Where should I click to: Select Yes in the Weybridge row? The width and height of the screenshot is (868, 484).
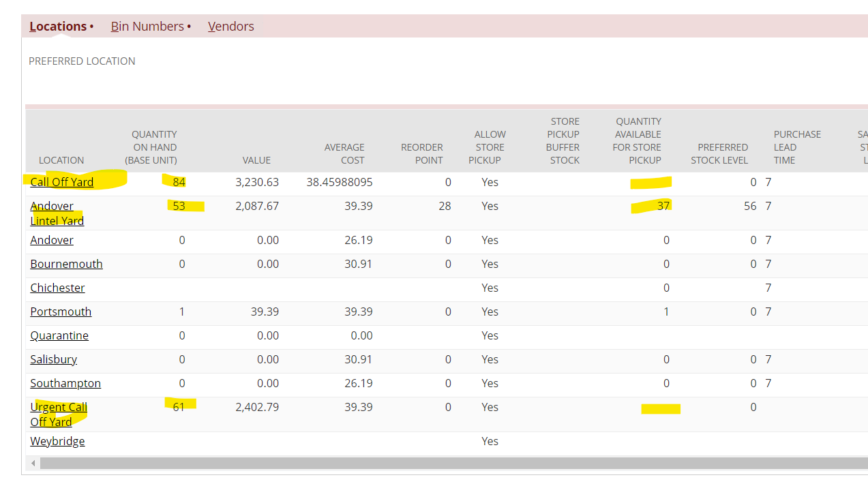pyautogui.click(x=490, y=441)
